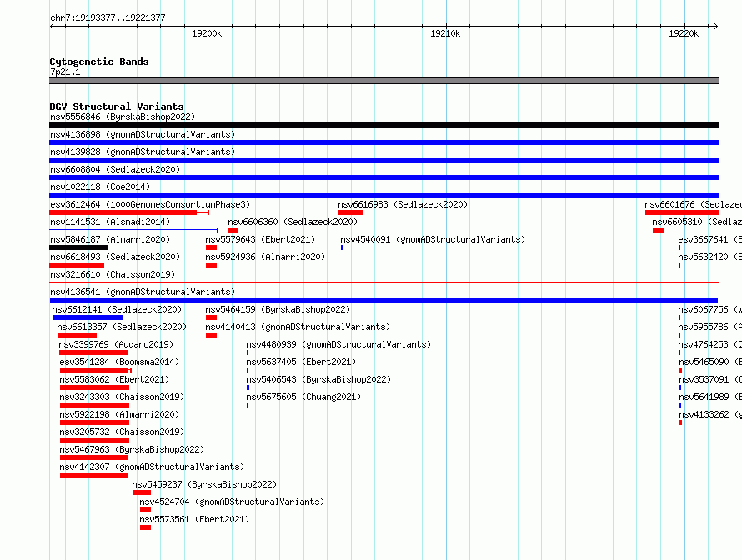Open nsv4136541 (gnomADStructuralVariants) label
Screen dimensions: 742x560
click(143, 292)
